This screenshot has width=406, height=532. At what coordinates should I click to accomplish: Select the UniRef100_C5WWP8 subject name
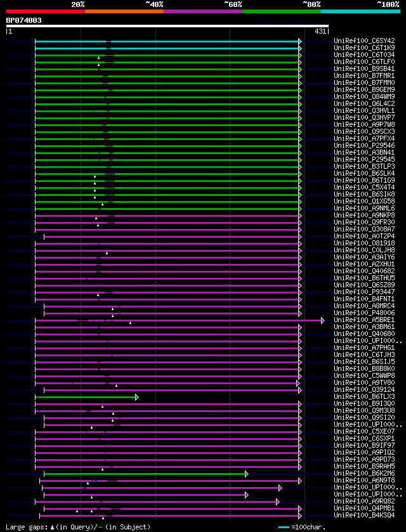coord(364,375)
